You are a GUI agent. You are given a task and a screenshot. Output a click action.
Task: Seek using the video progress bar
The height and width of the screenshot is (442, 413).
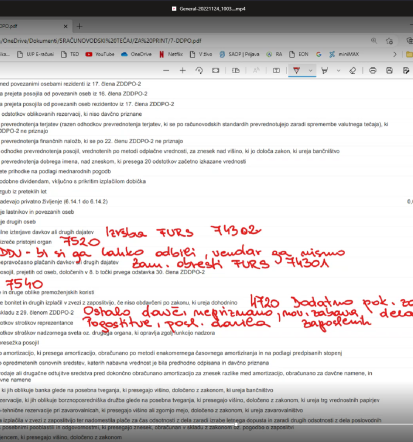point(206,425)
